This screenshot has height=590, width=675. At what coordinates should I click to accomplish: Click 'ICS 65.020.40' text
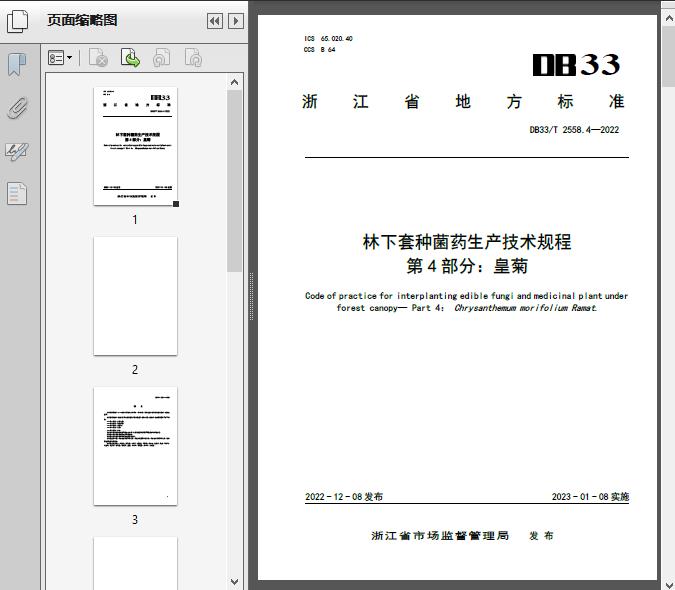tap(328, 39)
